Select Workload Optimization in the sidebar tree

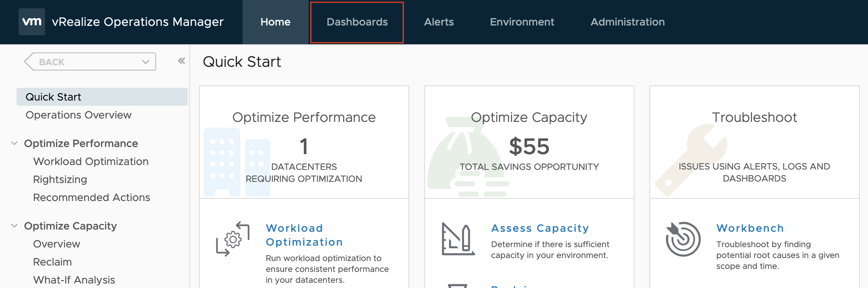point(91,161)
